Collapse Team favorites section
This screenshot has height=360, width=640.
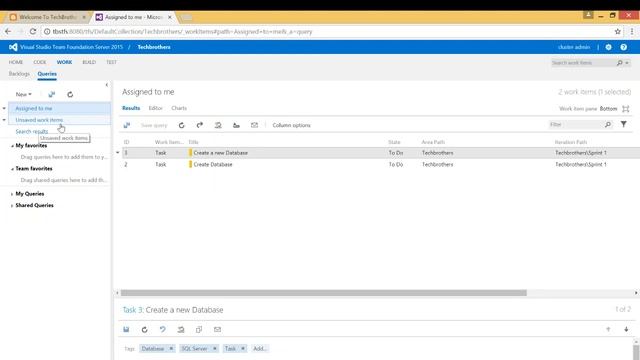click(12, 169)
